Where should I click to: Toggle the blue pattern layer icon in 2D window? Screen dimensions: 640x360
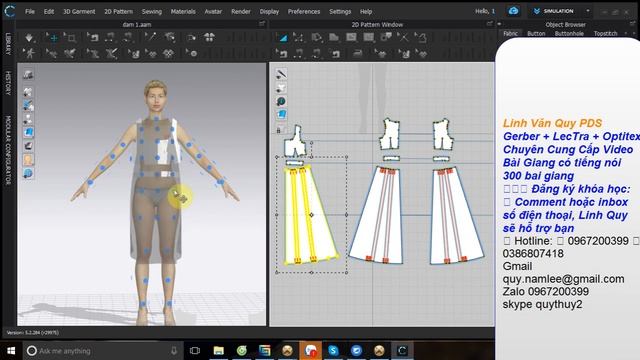tap(281, 115)
